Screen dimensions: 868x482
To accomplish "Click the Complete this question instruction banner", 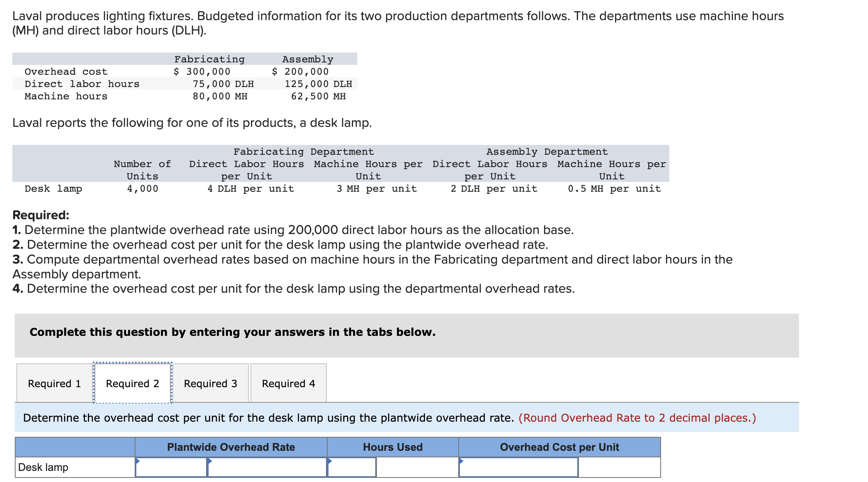I will [x=232, y=332].
